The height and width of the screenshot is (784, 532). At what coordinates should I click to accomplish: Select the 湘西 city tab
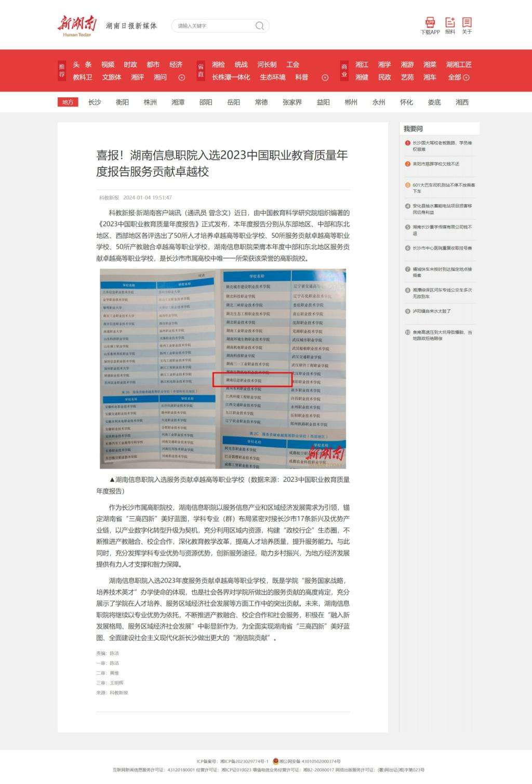point(462,102)
